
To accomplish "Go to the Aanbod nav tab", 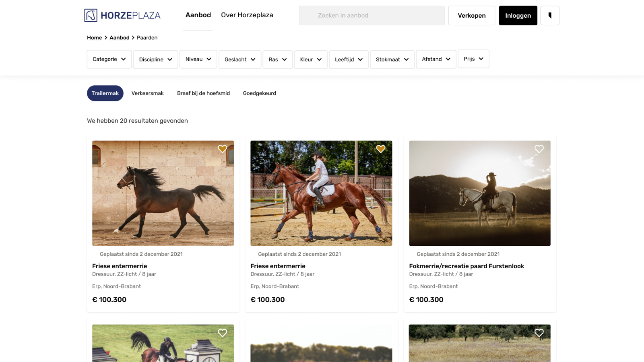I will [x=198, y=15].
